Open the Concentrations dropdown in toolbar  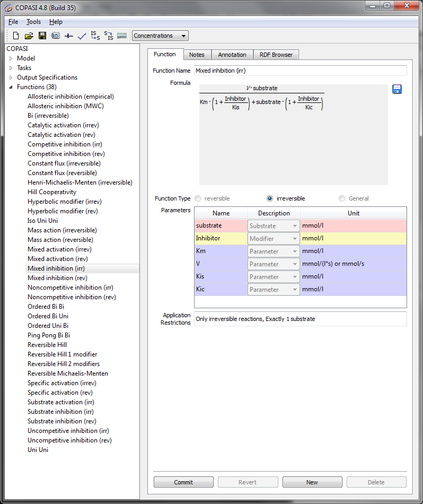coord(160,36)
